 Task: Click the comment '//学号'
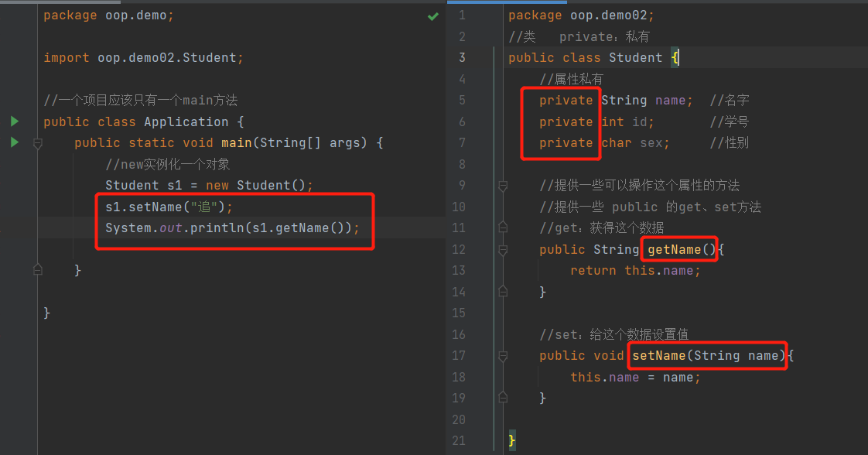tap(730, 121)
